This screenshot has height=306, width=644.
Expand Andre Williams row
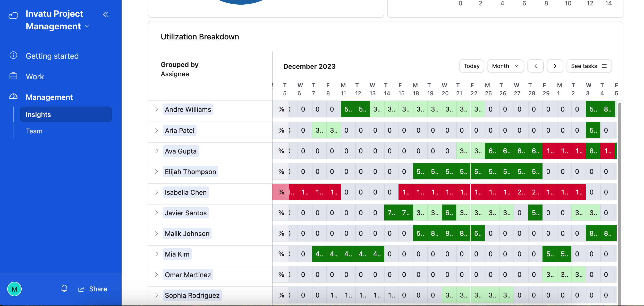tap(156, 109)
